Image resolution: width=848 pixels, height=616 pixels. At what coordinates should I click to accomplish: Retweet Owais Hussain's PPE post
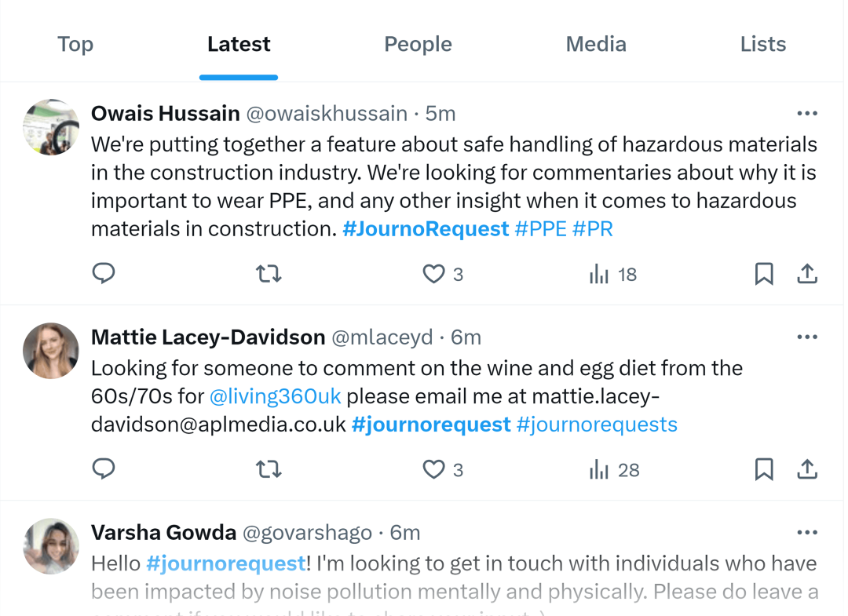pyautogui.click(x=269, y=274)
